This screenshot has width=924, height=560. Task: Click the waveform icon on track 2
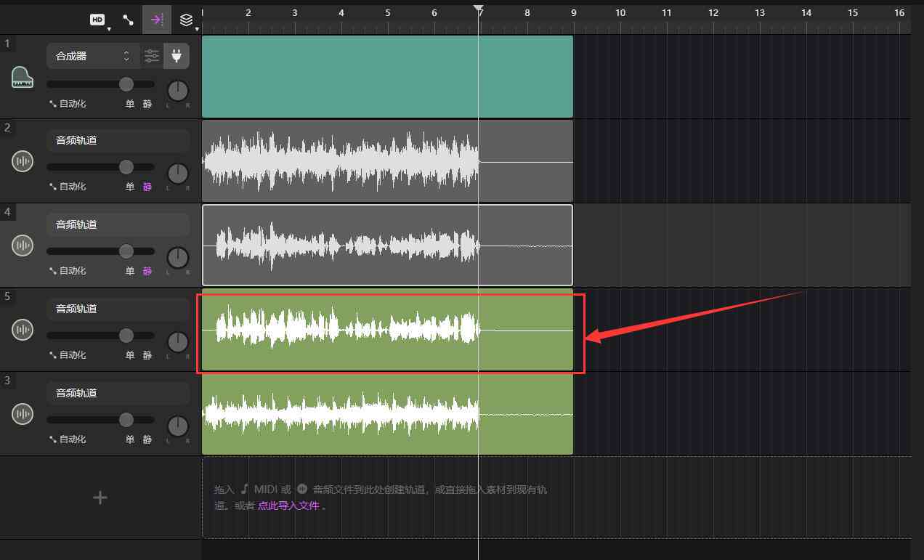23,161
